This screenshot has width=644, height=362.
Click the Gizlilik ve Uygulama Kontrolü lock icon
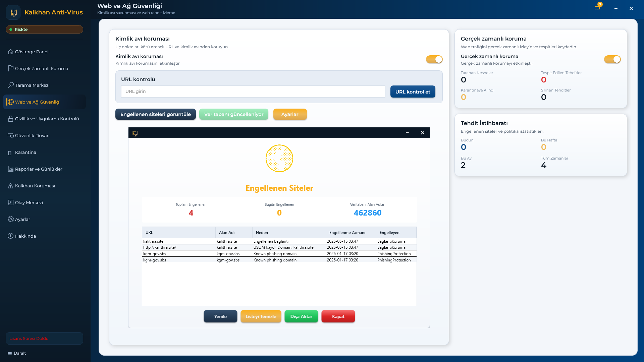[x=11, y=119]
